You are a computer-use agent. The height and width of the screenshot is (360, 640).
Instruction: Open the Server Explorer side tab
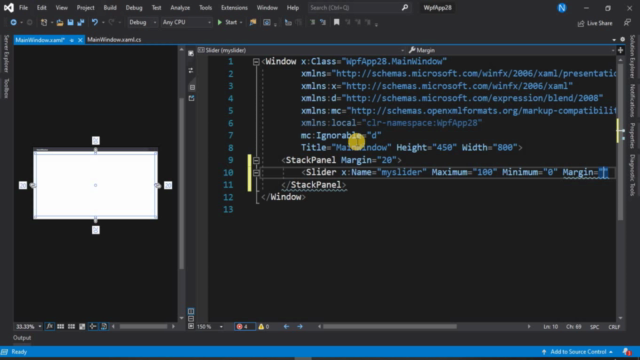6,54
